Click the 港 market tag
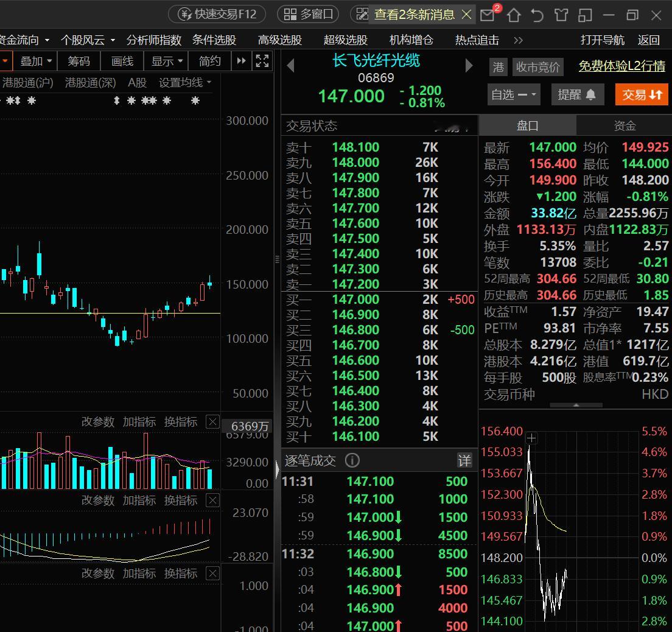 point(499,67)
